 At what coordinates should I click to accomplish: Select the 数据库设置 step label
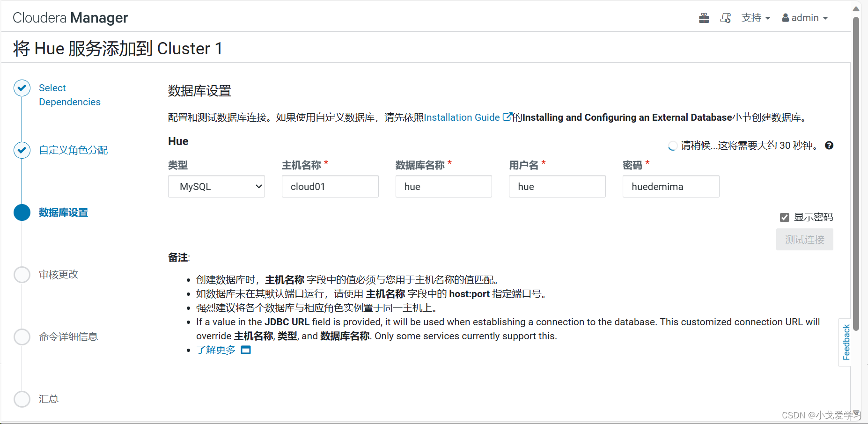[x=64, y=212]
